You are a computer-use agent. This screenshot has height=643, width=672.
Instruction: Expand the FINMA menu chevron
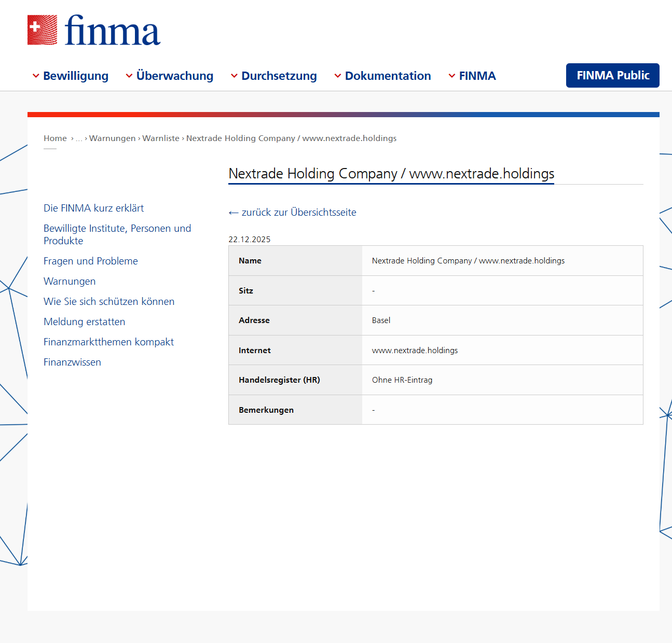click(452, 76)
